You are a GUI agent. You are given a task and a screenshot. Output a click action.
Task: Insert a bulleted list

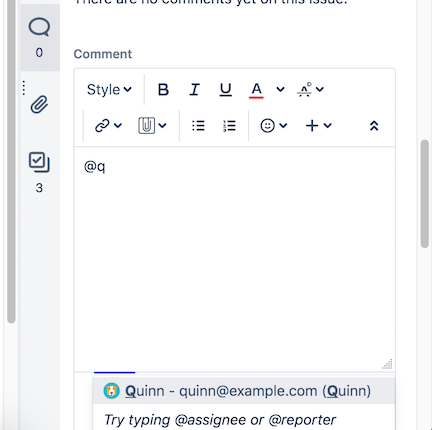[198, 126]
